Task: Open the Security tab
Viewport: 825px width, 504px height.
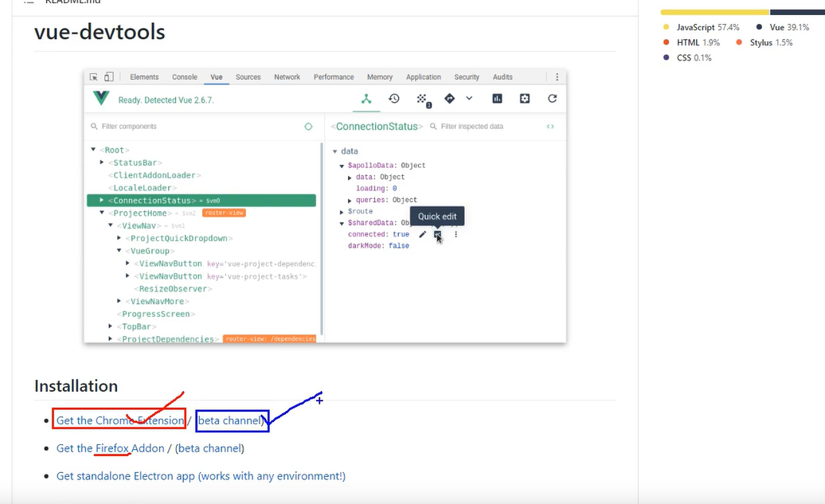Action: click(x=467, y=76)
